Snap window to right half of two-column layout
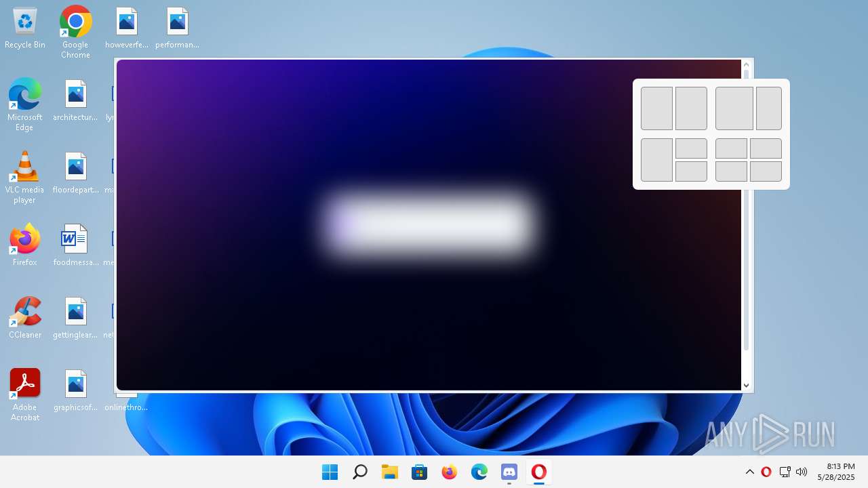This screenshot has width=868, height=488. [x=691, y=108]
